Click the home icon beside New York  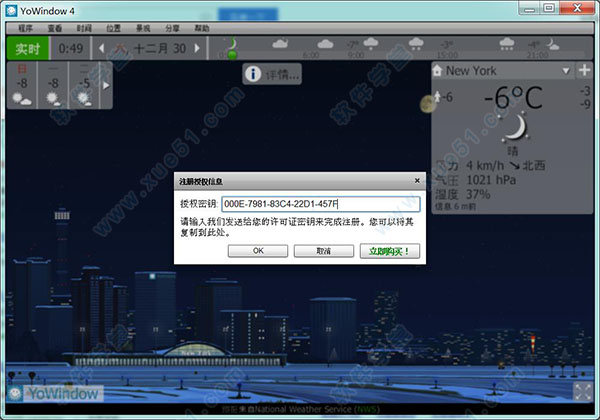click(437, 70)
